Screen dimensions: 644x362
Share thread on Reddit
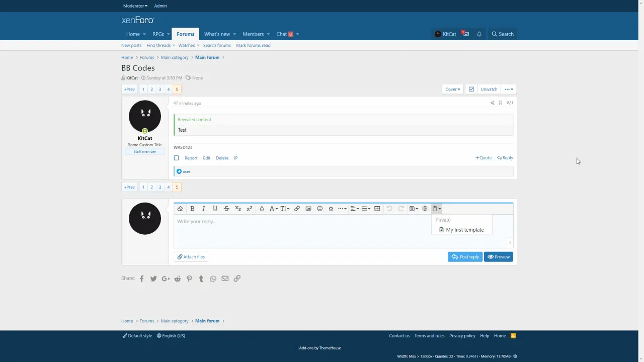[178, 279]
